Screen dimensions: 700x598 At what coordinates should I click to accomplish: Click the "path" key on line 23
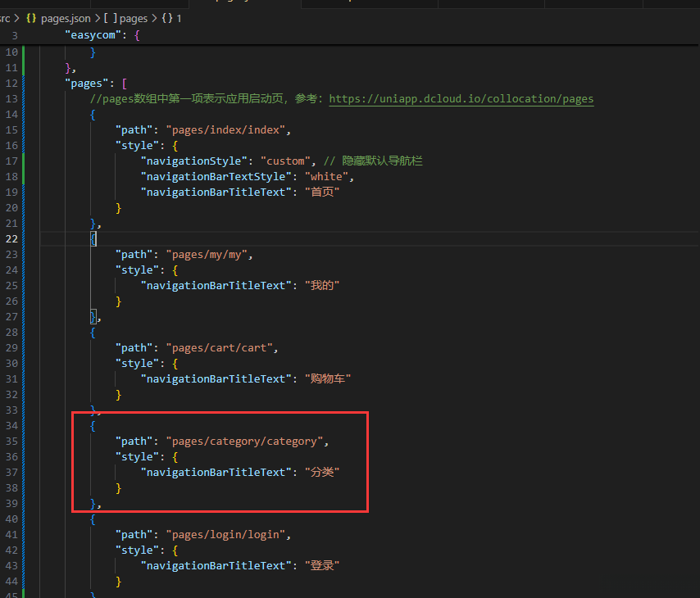134,255
